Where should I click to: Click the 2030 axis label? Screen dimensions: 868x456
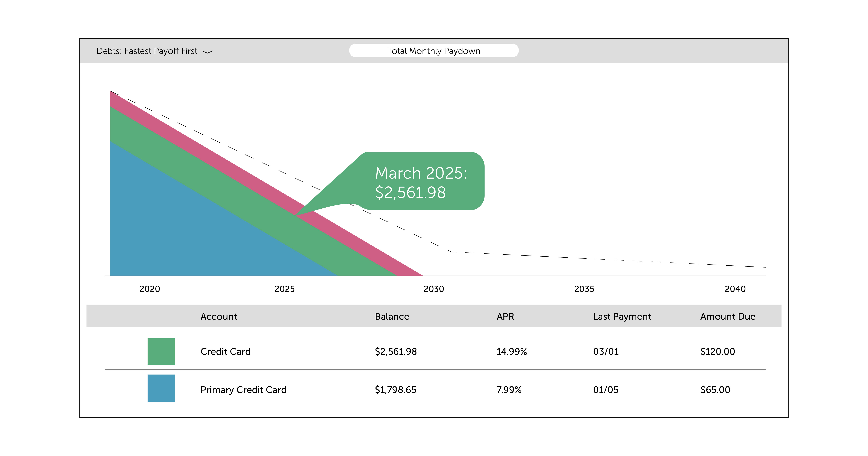pyautogui.click(x=434, y=289)
